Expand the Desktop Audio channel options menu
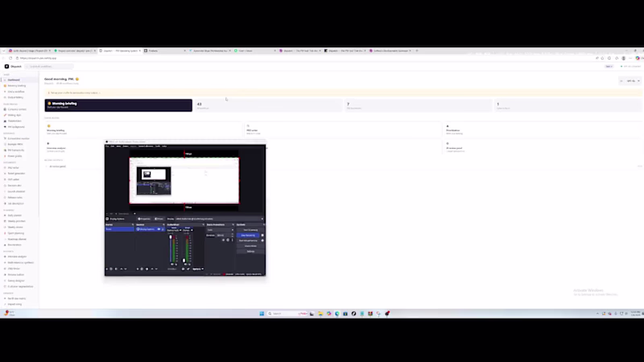The image size is (644, 362). coord(180,230)
